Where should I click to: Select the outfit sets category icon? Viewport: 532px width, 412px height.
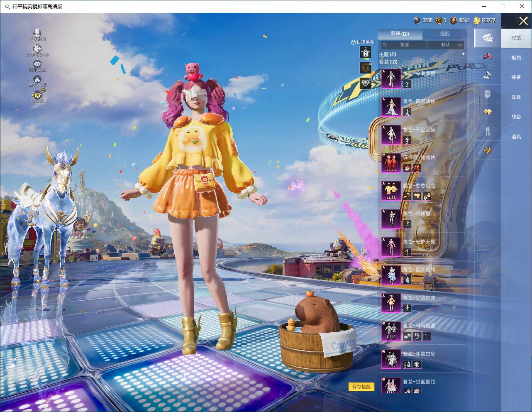[488, 38]
